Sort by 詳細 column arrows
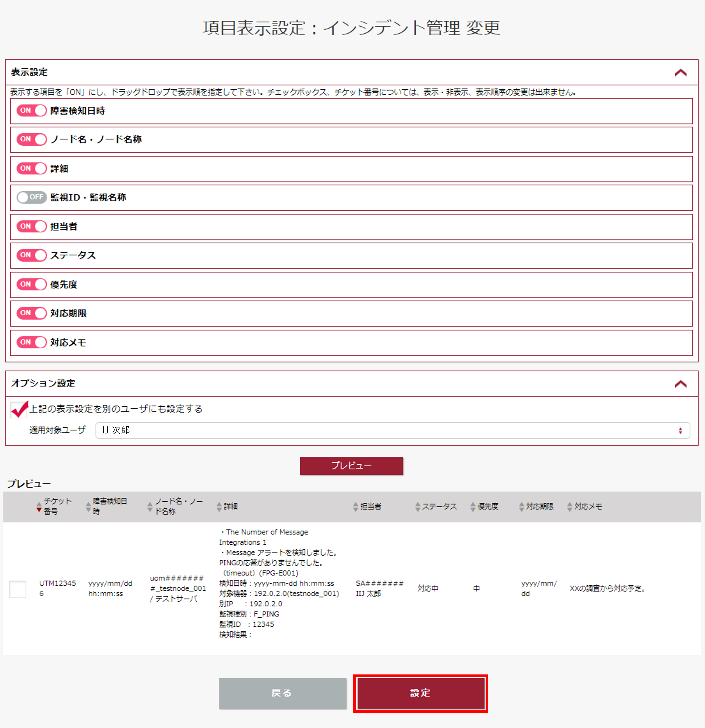This screenshot has height=728, width=705. tap(219, 507)
